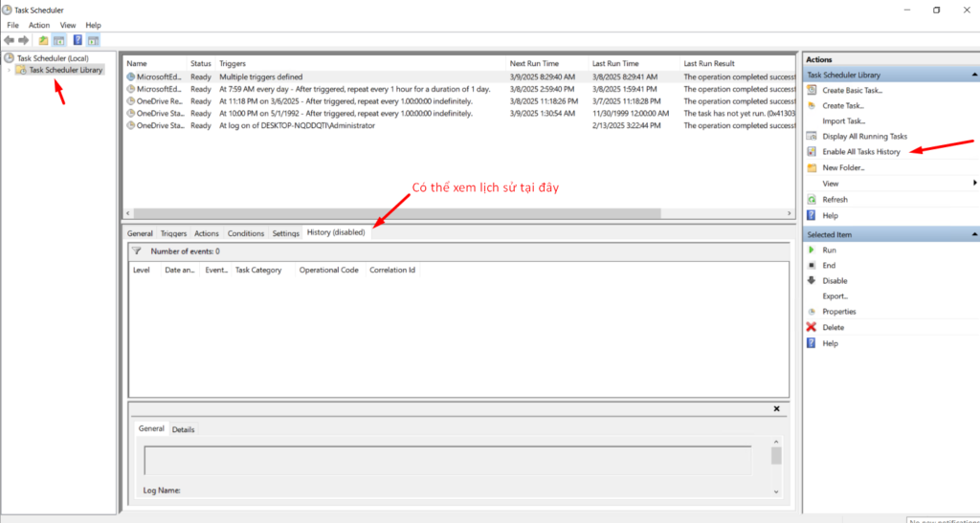980x523 pixels.
Task: Click the Up One Level folder icon
Action: pyautogui.click(x=43, y=40)
